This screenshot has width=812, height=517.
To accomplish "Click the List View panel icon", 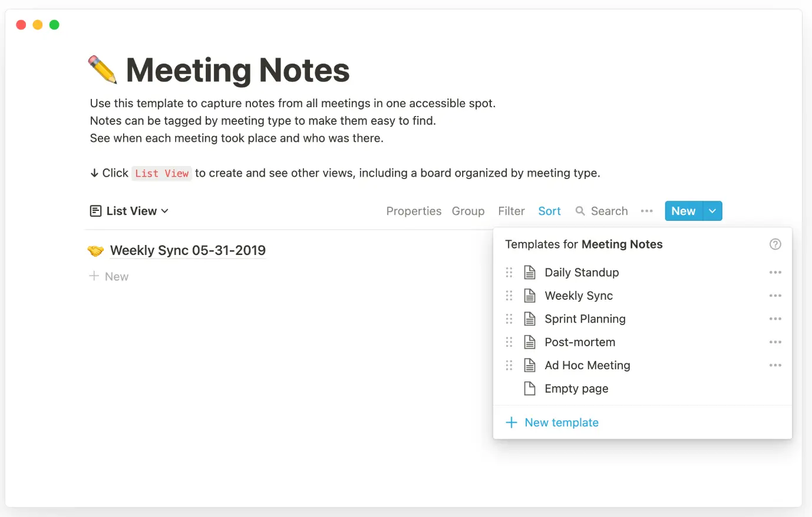I will pos(95,210).
